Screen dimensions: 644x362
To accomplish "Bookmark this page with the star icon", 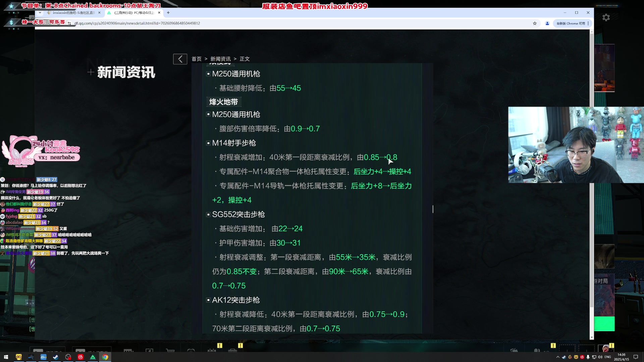I will point(535,23).
